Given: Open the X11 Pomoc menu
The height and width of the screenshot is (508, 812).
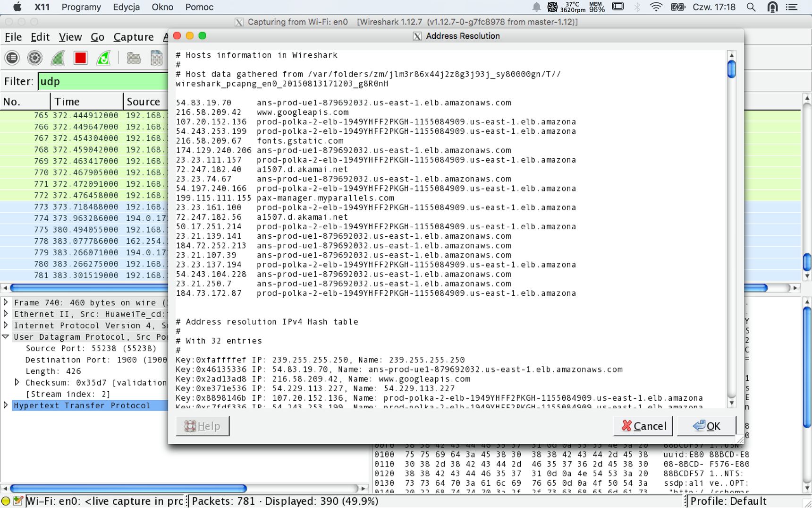Looking at the screenshot, I should click(x=199, y=7).
